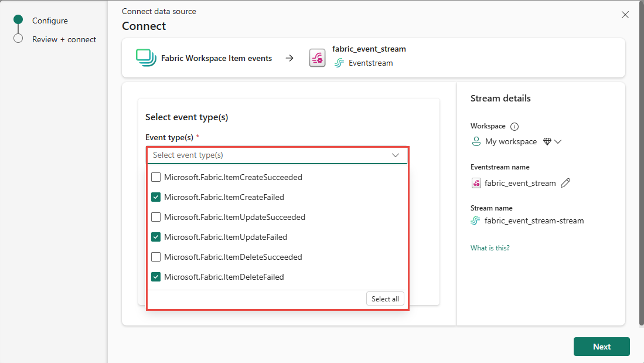Image resolution: width=644 pixels, height=363 pixels.
Task: Click the fabric_event_stream-stream name text
Action: point(534,220)
